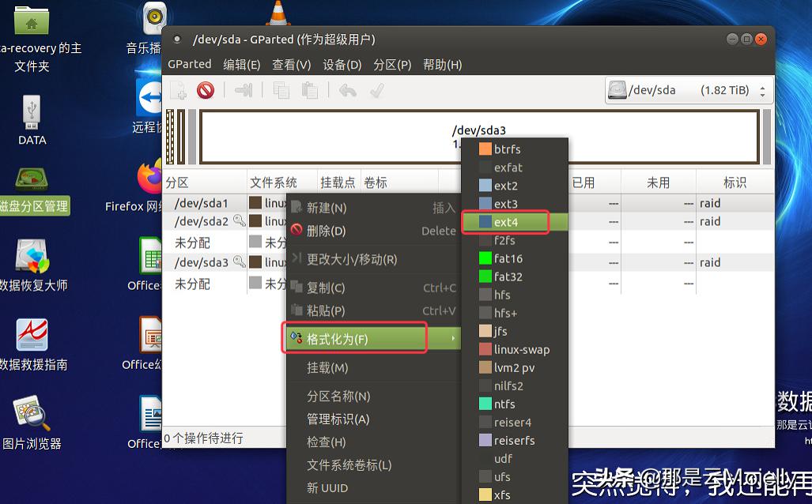Apply all operations with the checkmark icon

[378, 90]
